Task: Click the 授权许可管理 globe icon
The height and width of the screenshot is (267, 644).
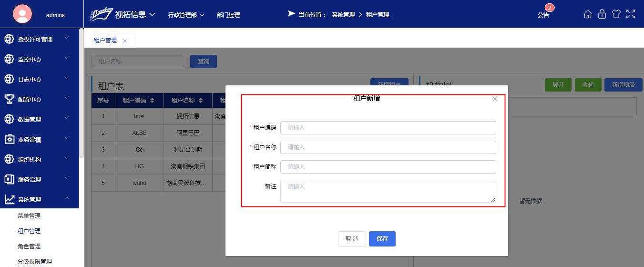Action: [x=10, y=39]
